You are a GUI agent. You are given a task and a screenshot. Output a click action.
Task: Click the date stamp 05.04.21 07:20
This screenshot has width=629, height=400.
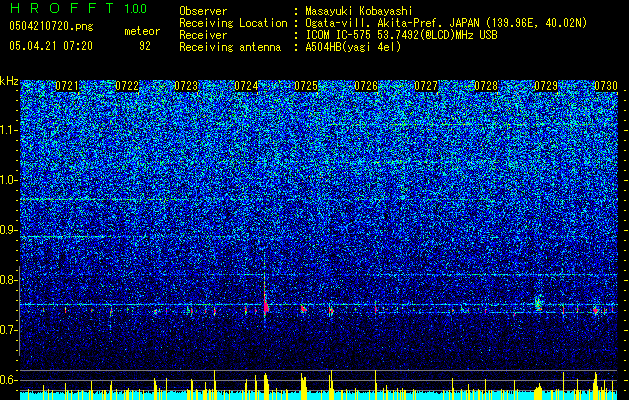(x=51, y=46)
